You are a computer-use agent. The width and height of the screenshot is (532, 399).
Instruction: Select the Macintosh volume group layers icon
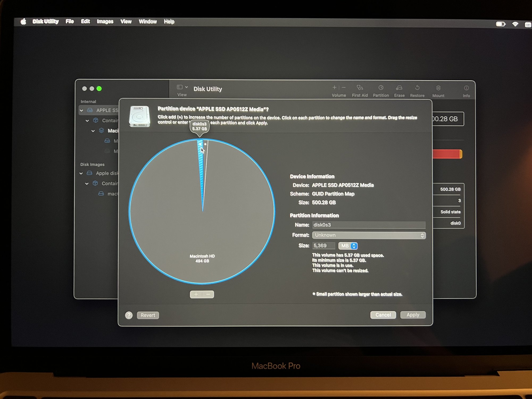pyautogui.click(x=101, y=130)
